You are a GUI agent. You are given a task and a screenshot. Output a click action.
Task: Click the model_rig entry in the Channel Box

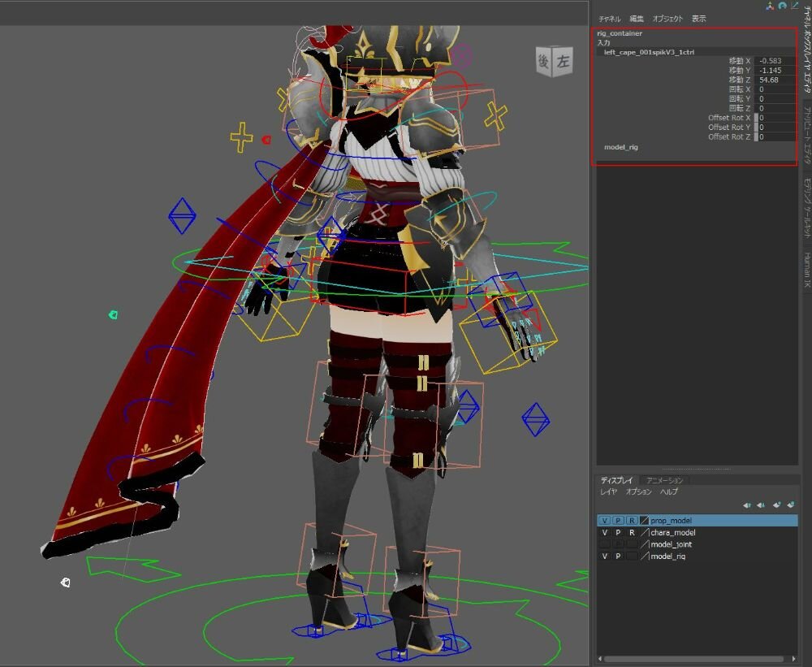621,147
